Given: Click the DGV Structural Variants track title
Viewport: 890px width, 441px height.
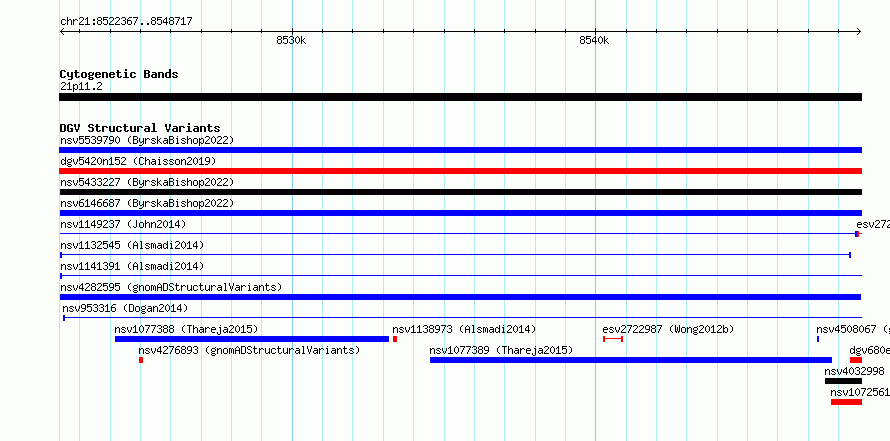Looking at the screenshot, I should pos(140,128).
